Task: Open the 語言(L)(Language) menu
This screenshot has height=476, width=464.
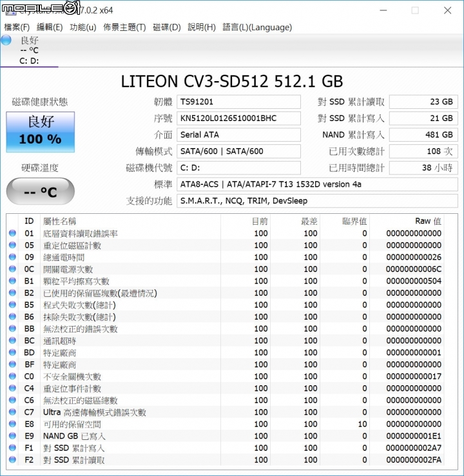Action: pos(257,27)
